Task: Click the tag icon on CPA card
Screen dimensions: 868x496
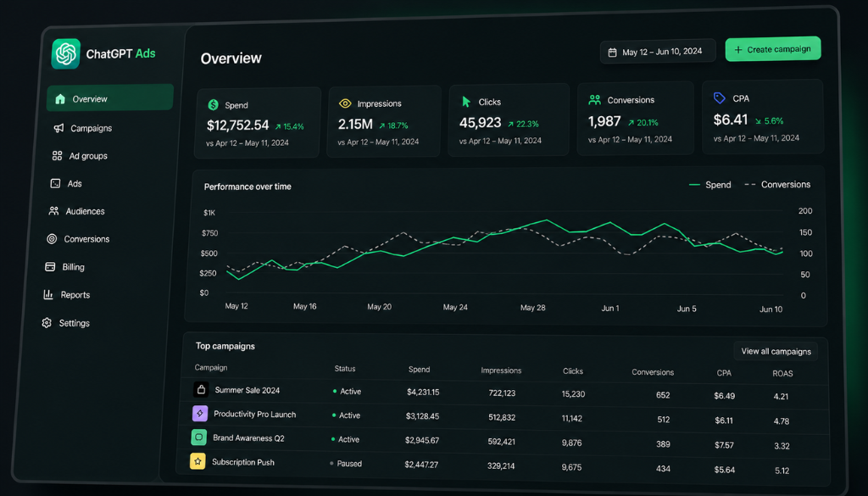Action: (719, 98)
